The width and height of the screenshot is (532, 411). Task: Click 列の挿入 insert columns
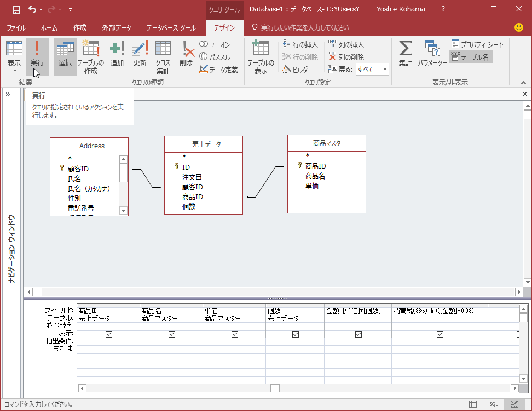coord(346,44)
